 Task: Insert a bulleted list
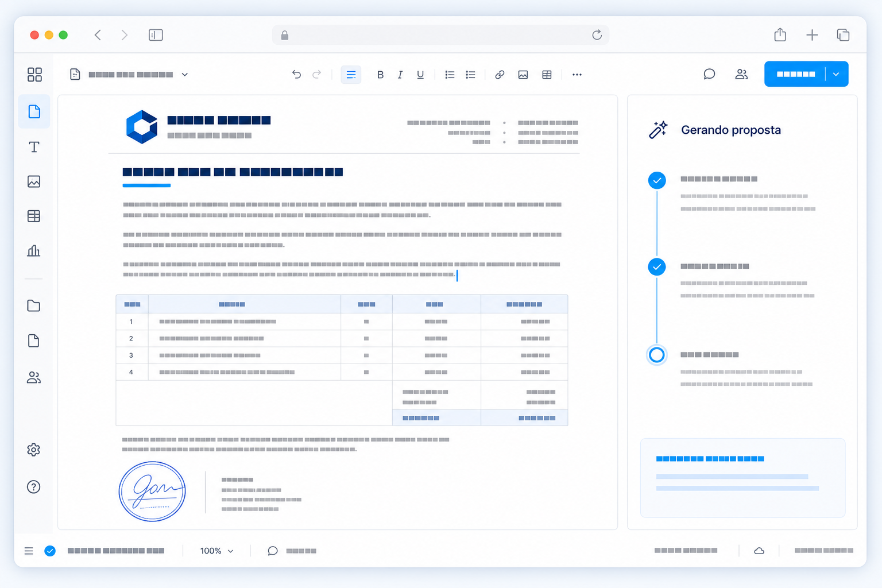coord(470,75)
